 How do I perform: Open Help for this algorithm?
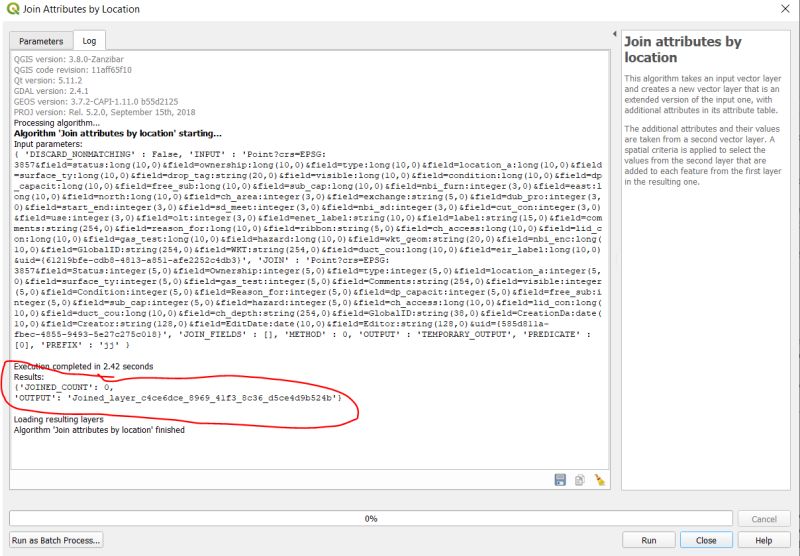click(763, 540)
